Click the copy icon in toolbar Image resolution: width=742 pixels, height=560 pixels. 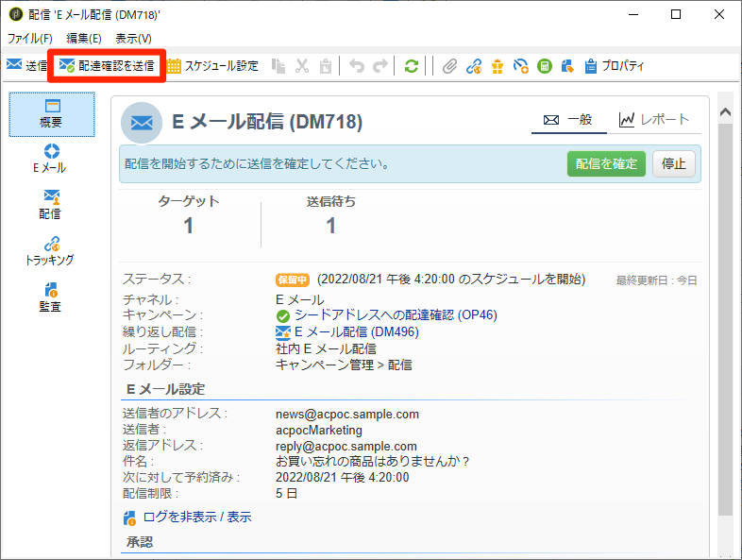click(278, 66)
